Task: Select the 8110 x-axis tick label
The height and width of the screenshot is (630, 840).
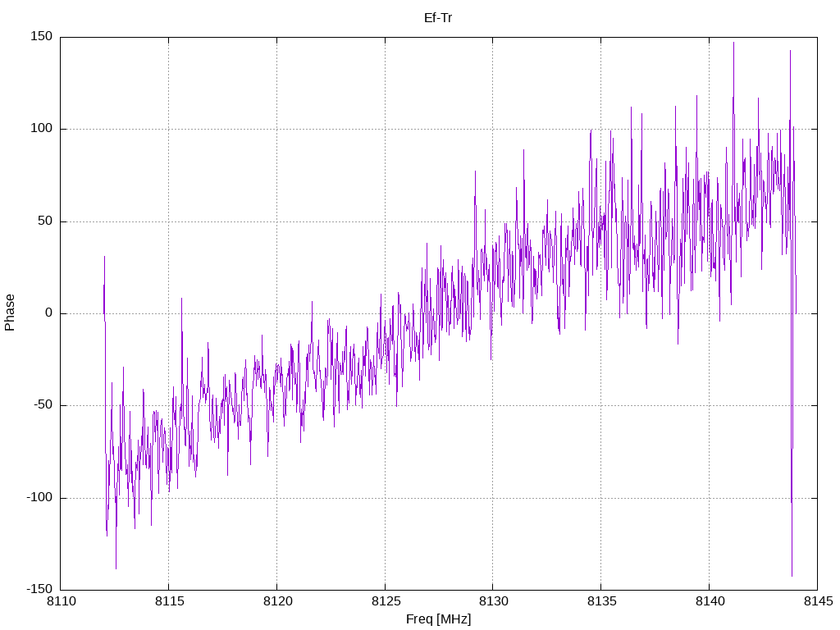Action: 61,601
